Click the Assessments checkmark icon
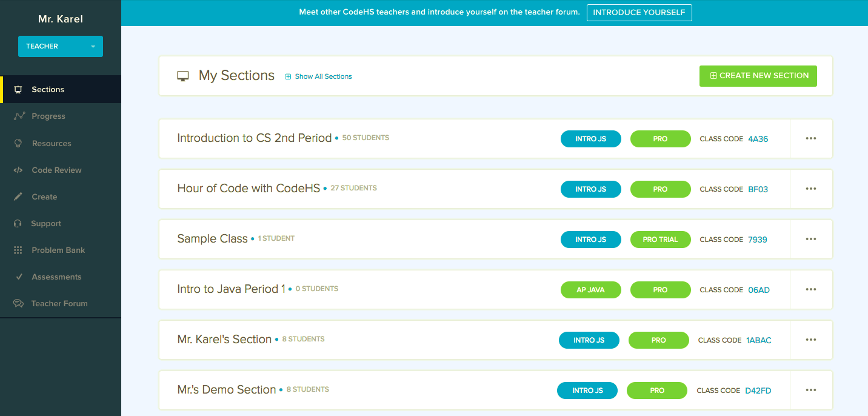 (x=18, y=277)
